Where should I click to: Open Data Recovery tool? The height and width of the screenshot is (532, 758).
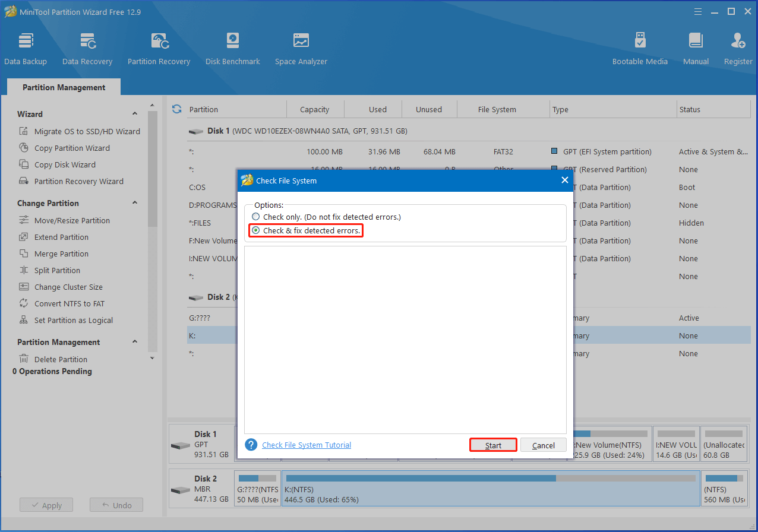click(x=87, y=49)
